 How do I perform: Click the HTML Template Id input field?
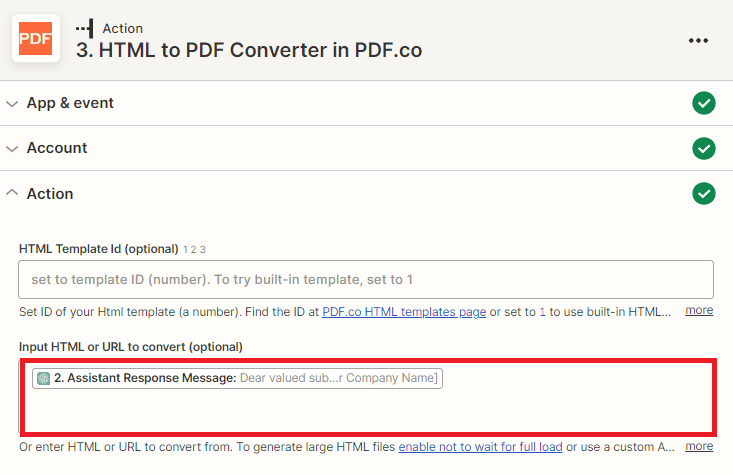366,279
